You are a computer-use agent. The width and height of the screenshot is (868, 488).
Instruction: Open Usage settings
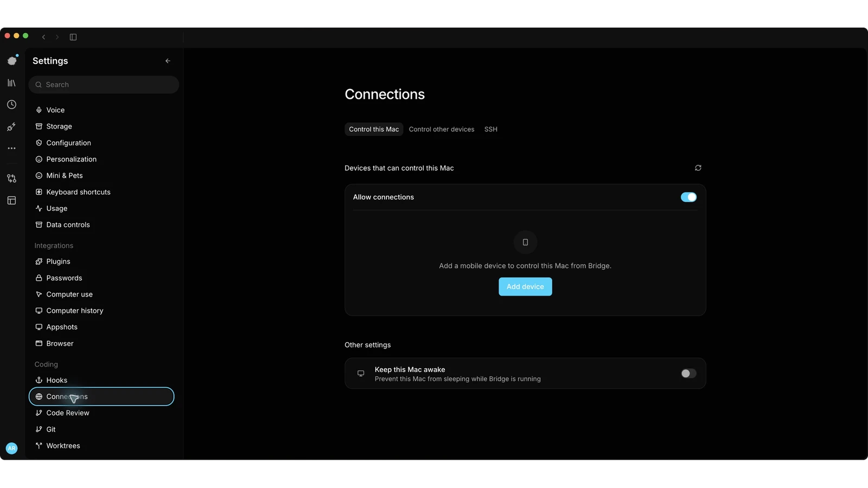pyautogui.click(x=101, y=209)
